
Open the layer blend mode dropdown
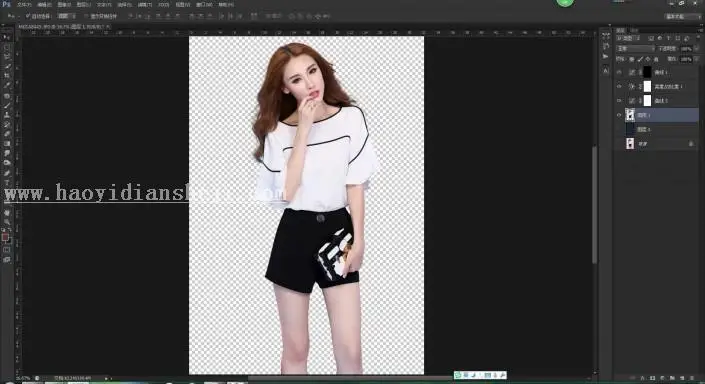click(636, 49)
